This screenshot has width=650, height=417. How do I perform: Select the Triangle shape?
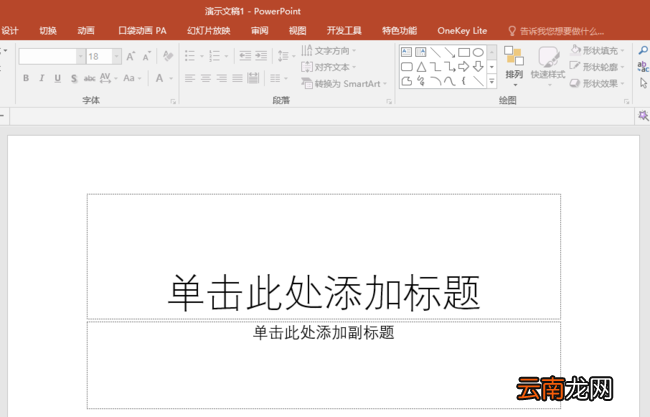pos(421,67)
